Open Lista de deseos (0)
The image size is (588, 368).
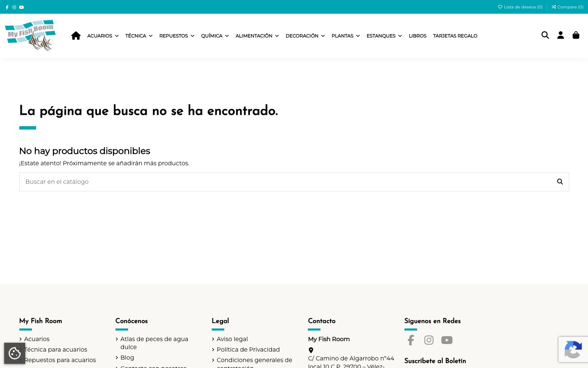[520, 7]
